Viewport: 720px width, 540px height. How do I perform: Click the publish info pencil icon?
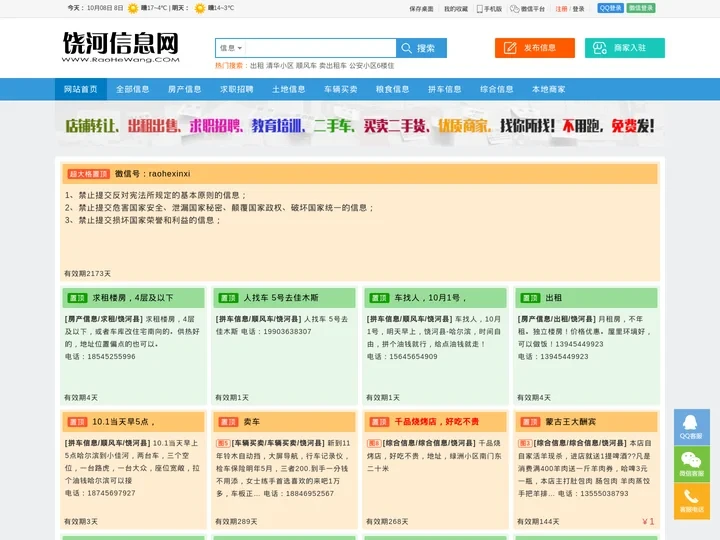pyautogui.click(x=510, y=48)
